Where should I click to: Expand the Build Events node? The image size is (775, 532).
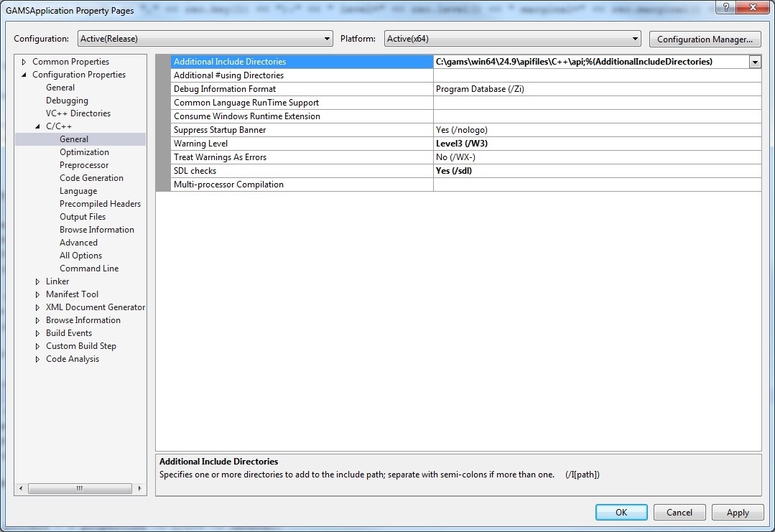(x=37, y=333)
